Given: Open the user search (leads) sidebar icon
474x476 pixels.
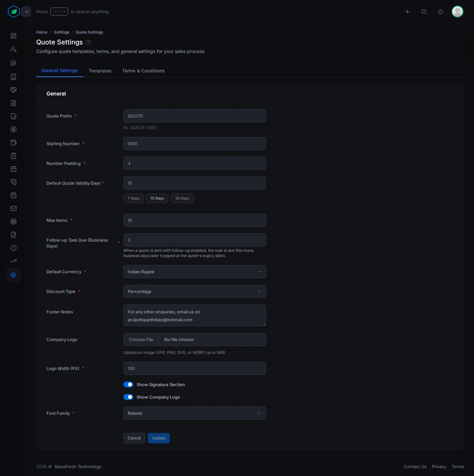Looking at the screenshot, I should (13, 49).
